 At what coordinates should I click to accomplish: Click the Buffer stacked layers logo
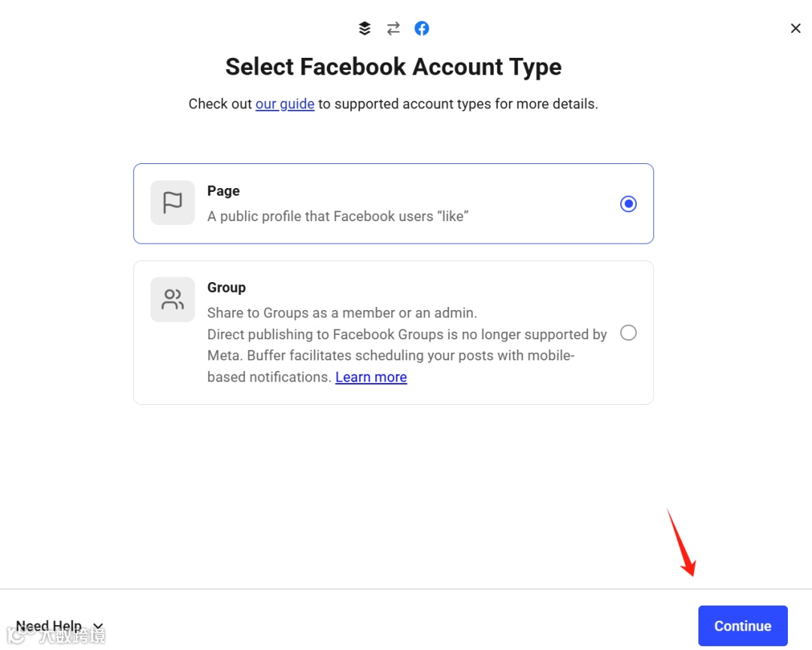(365, 29)
